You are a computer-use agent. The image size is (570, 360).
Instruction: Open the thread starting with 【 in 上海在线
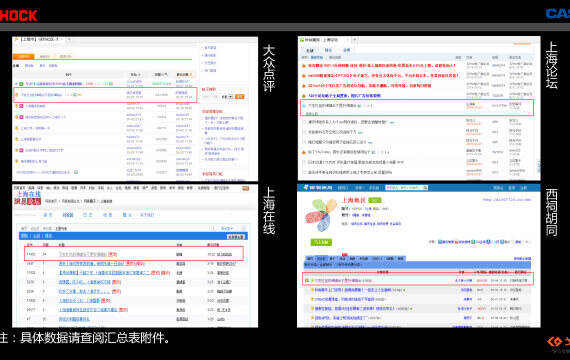104,273
